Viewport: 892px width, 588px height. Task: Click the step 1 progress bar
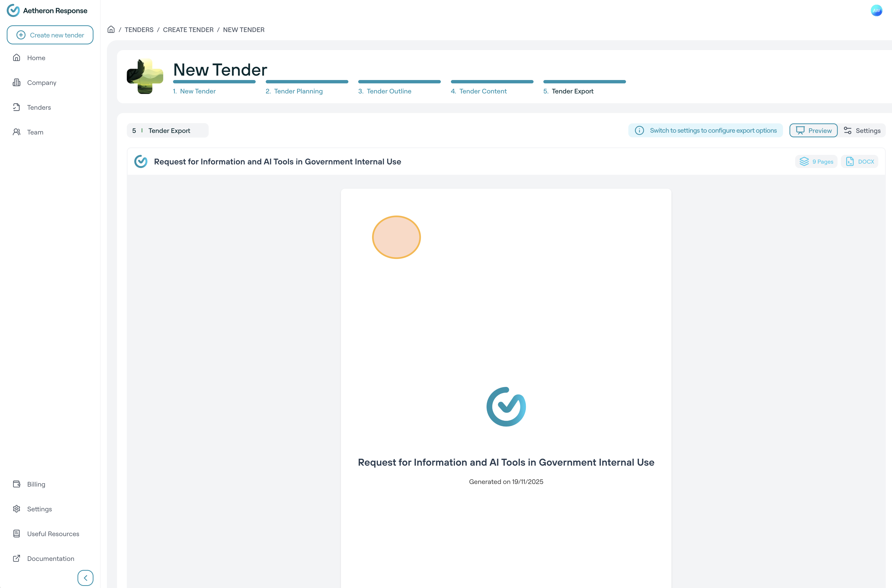pos(214,82)
